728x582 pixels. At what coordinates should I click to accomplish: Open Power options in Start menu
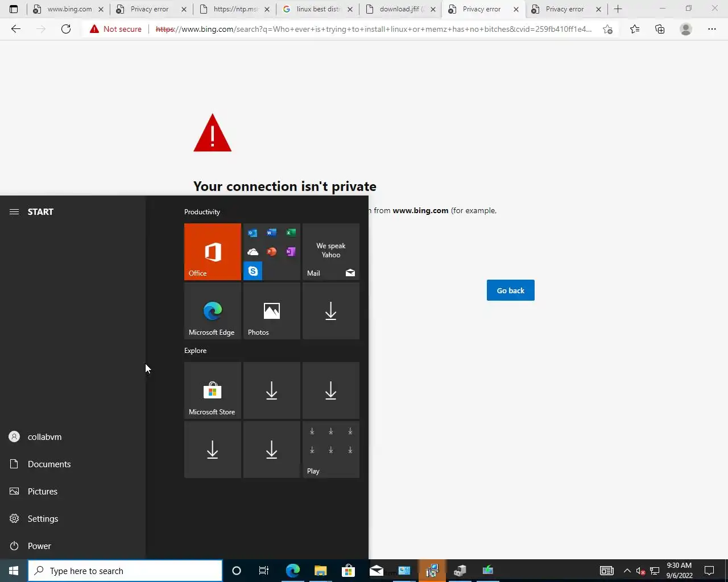(73, 546)
